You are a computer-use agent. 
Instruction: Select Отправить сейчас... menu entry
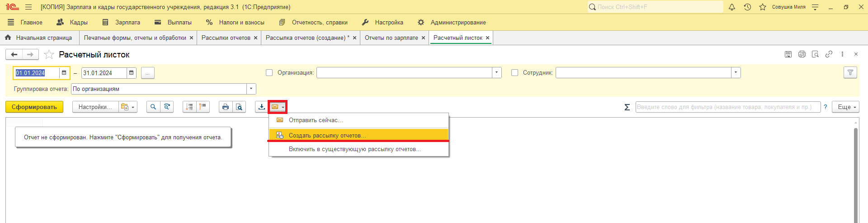359,120
